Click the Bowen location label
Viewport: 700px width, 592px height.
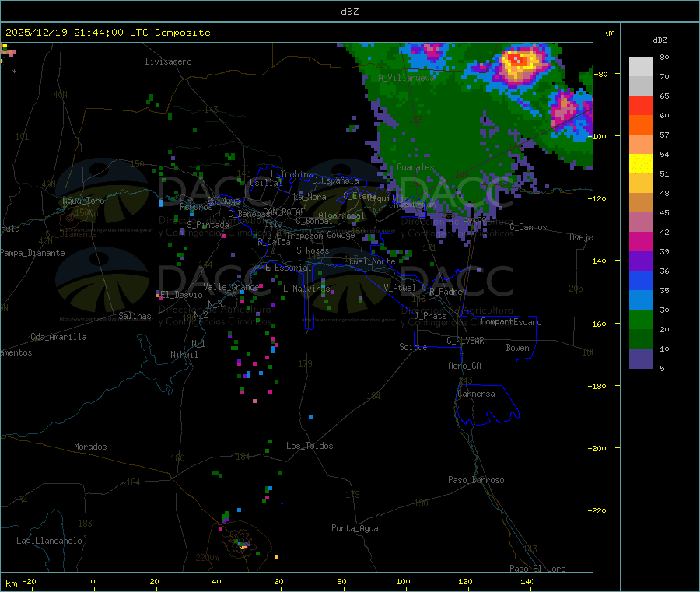click(517, 348)
